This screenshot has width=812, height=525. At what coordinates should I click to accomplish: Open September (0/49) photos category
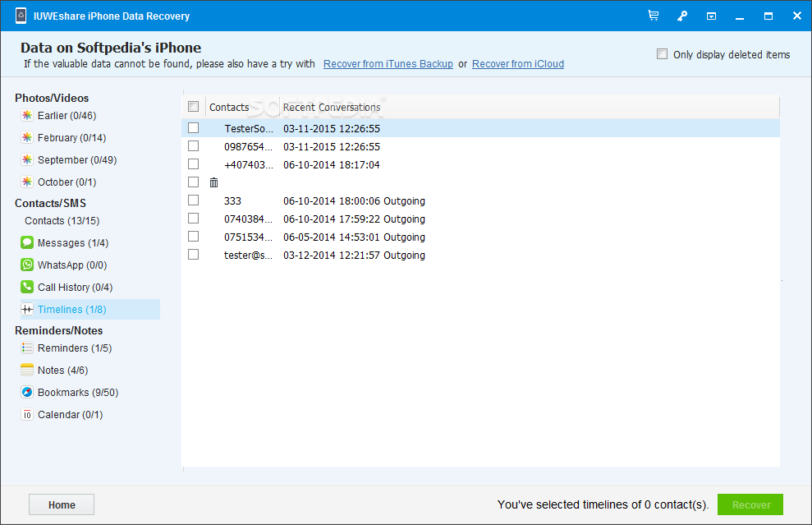pyautogui.click(x=77, y=160)
